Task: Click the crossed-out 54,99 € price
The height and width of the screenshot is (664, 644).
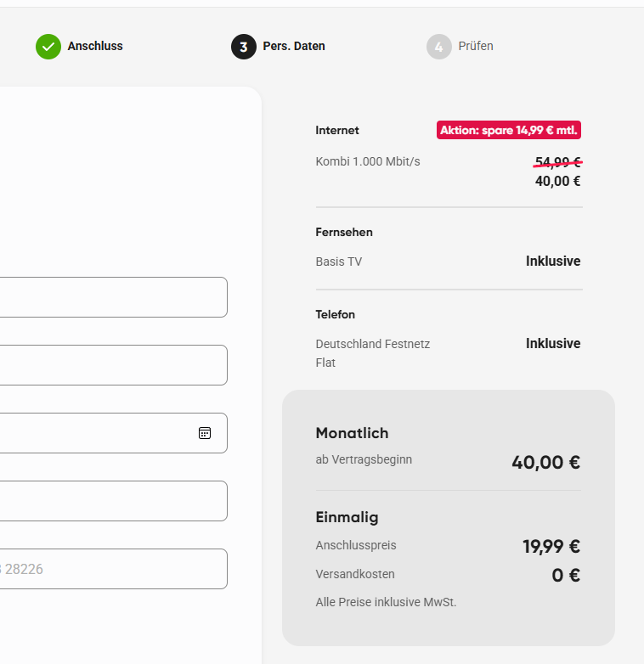Action: tap(558, 162)
